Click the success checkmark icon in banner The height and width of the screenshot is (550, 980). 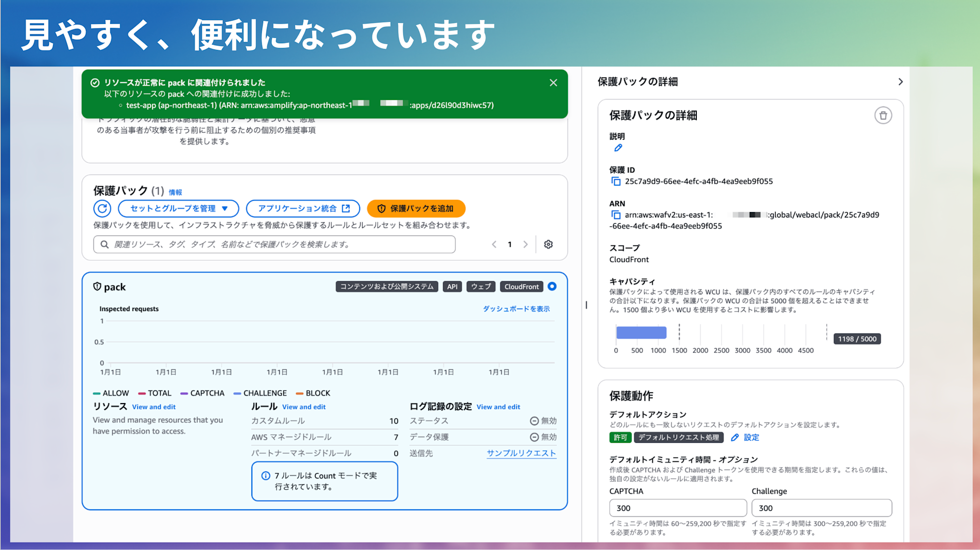[x=95, y=83]
